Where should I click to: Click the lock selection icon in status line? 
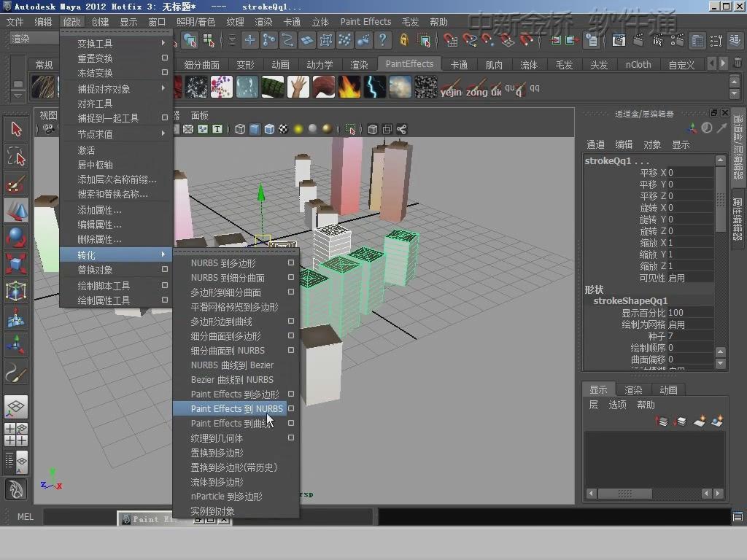point(404,40)
